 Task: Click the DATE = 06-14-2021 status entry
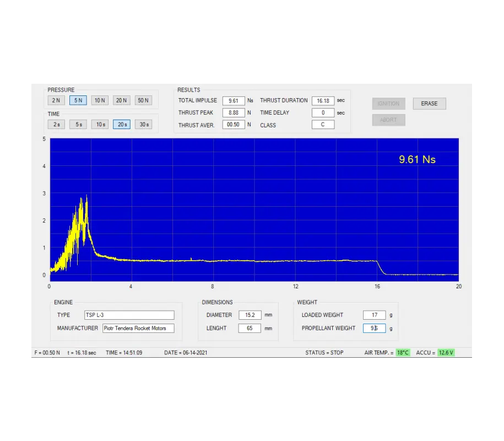186,353
